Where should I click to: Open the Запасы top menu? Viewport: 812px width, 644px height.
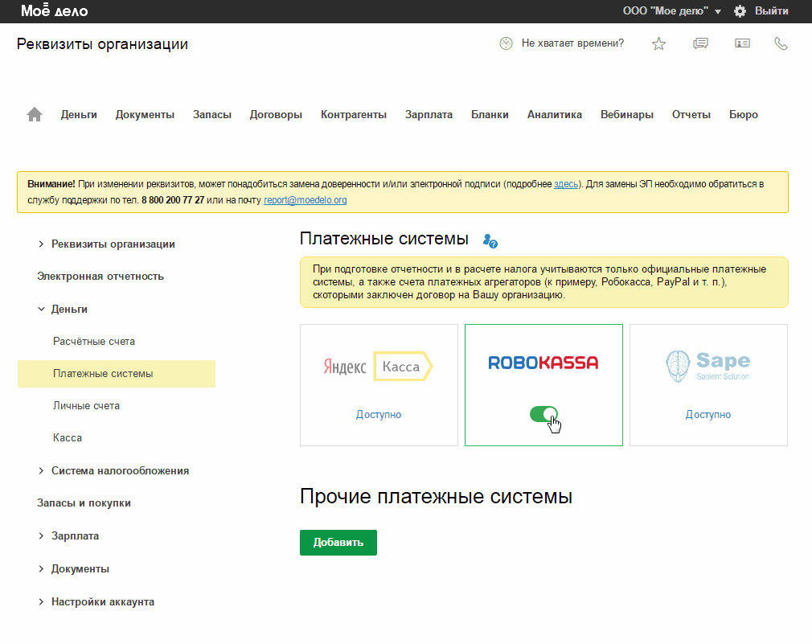pyautogui.click(x=212, y=115)
